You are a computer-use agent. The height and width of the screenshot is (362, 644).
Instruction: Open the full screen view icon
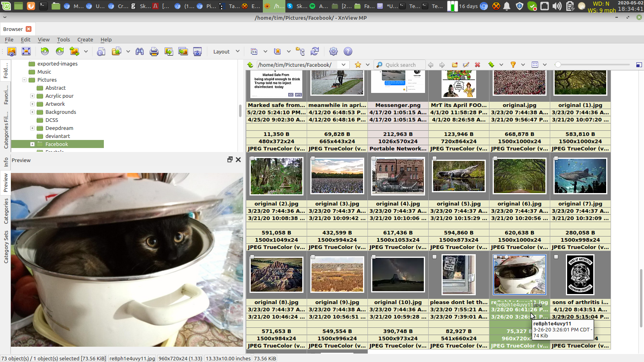pos(26,51)
